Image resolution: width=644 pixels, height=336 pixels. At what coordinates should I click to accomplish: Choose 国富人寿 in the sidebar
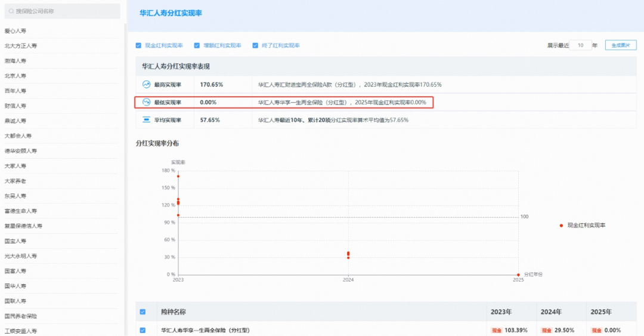point(15,271)
